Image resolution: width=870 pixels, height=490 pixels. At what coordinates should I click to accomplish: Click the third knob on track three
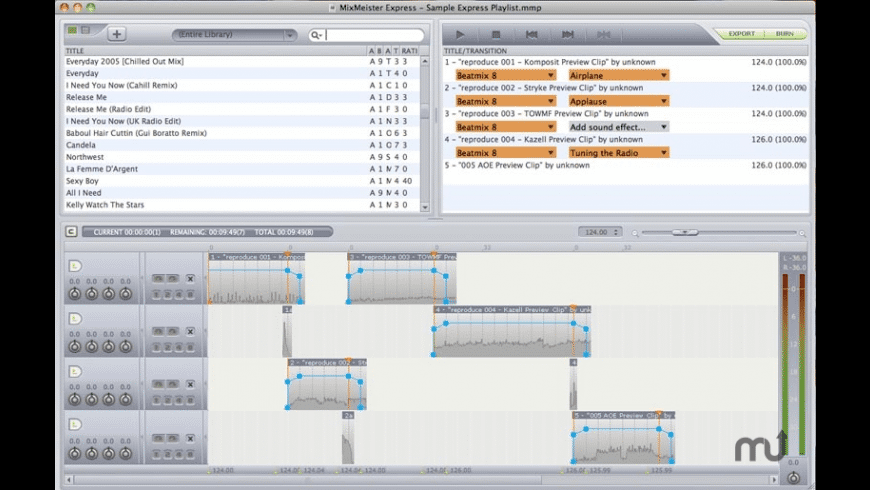click(109, 399)
